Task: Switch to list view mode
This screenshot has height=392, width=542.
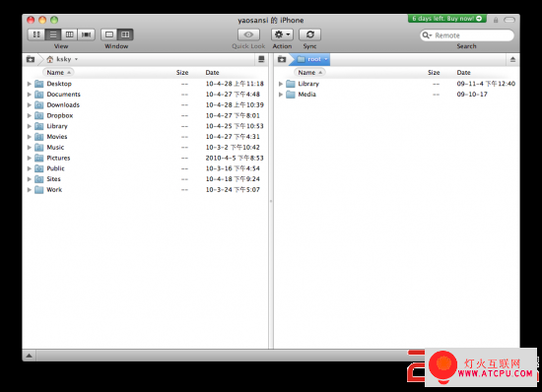Action: pos(53,34)
